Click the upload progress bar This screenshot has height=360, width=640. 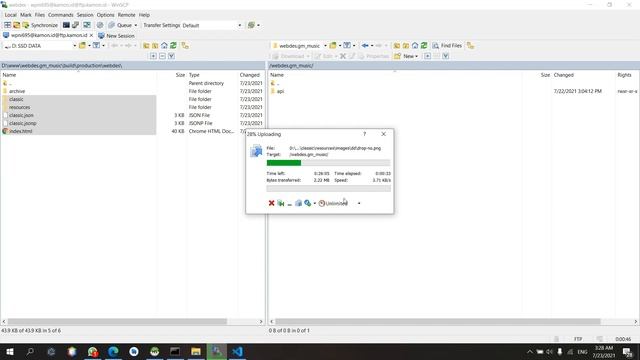pos(328,163)
